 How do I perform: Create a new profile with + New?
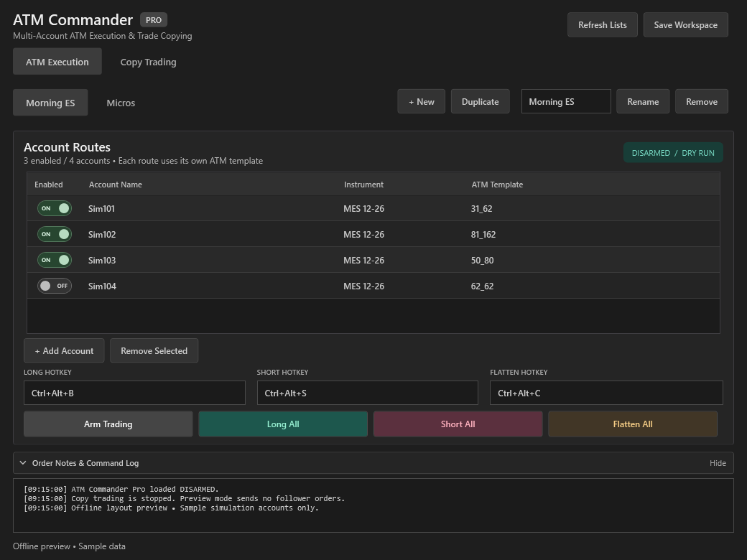click(421, 101)
